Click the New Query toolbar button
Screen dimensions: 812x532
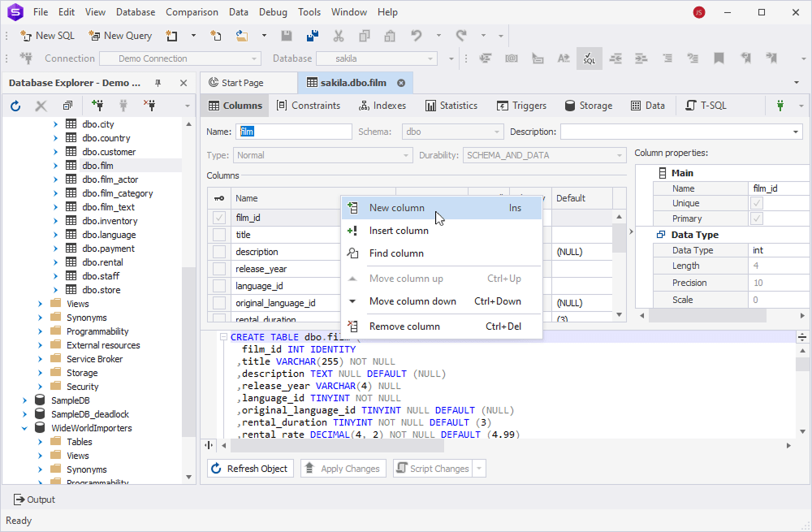(x=120, y=36)
